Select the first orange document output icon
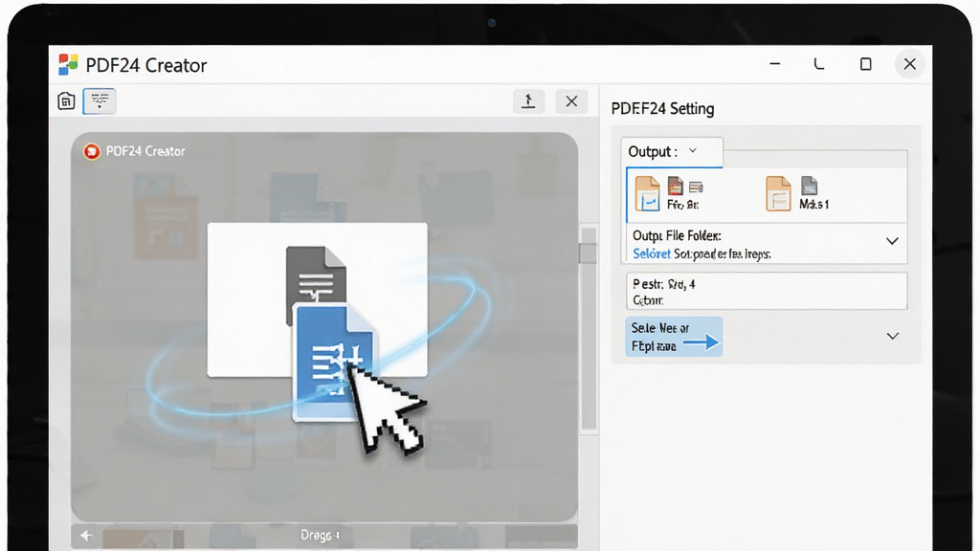 click(647, 193)
